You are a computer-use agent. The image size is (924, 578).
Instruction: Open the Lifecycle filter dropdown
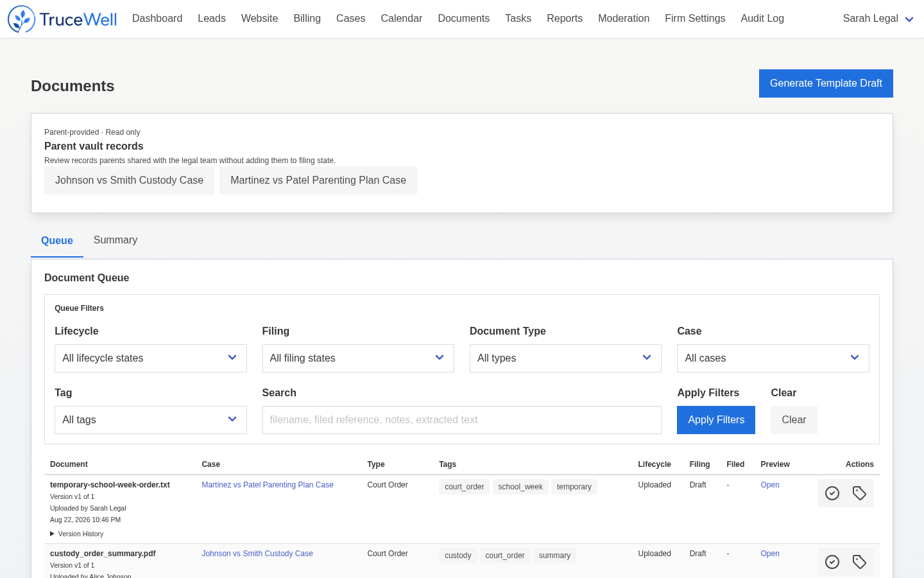[x=151, y=358]
